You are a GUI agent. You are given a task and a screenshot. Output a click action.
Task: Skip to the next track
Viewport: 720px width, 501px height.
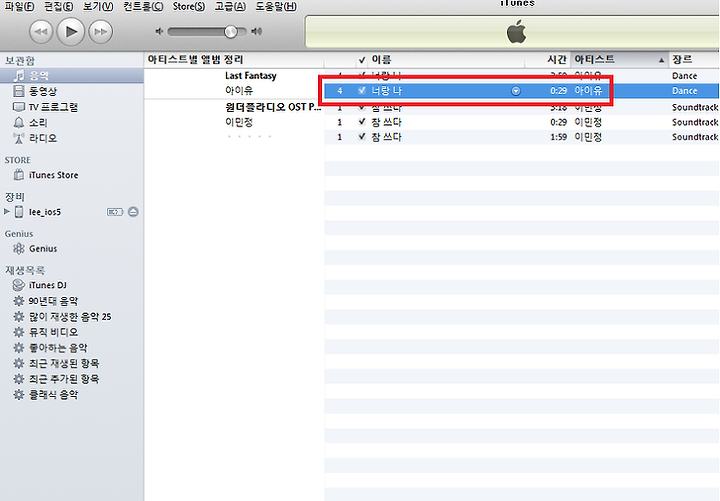pos(101,32)
